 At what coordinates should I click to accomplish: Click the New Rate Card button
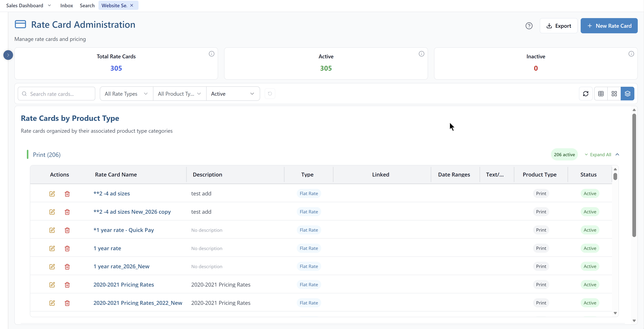pyautogui.click(x=609, y=26)
